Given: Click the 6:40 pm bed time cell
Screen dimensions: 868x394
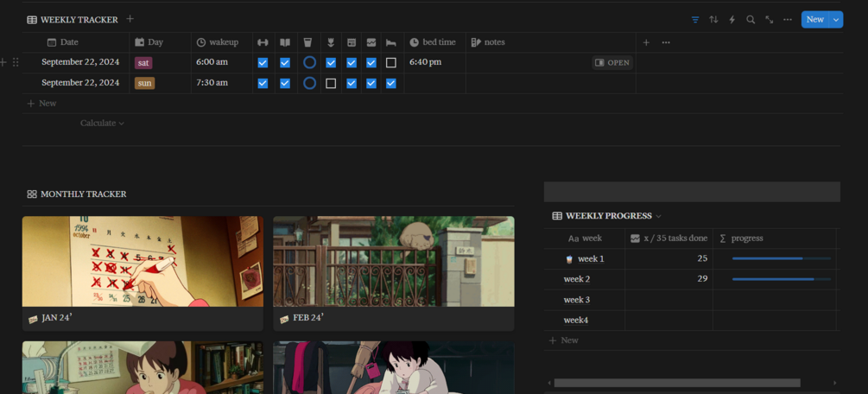Looking at the screenshot, I should [x=434, y=62].
